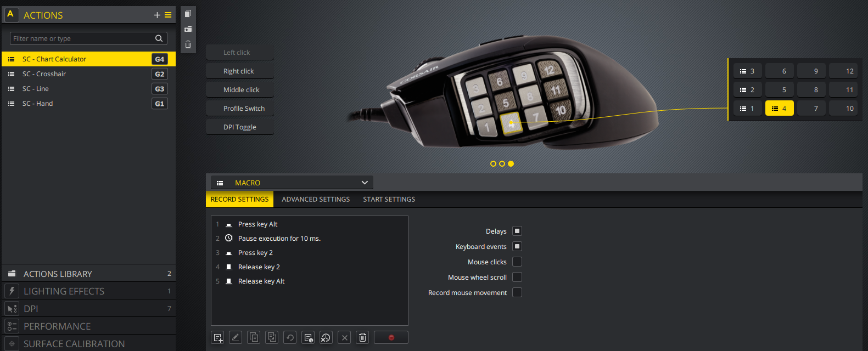Select the Right click button assignment
Screen dimensions: 868x351
pyautogui.click(x=239, y=71)
